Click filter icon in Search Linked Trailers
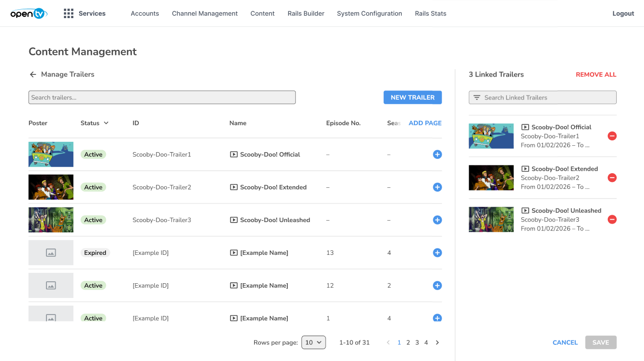Image resolution: width=644 pixels, height=361 pixels. 477,98
